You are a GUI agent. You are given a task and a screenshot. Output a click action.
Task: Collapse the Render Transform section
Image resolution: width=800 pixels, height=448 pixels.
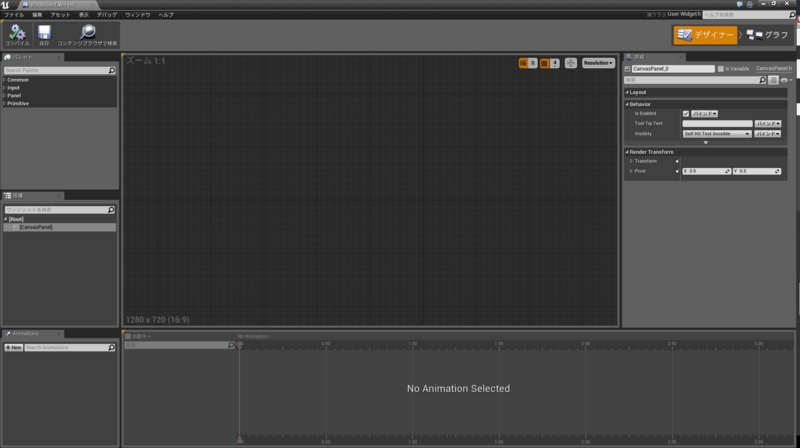coord(627,152)
